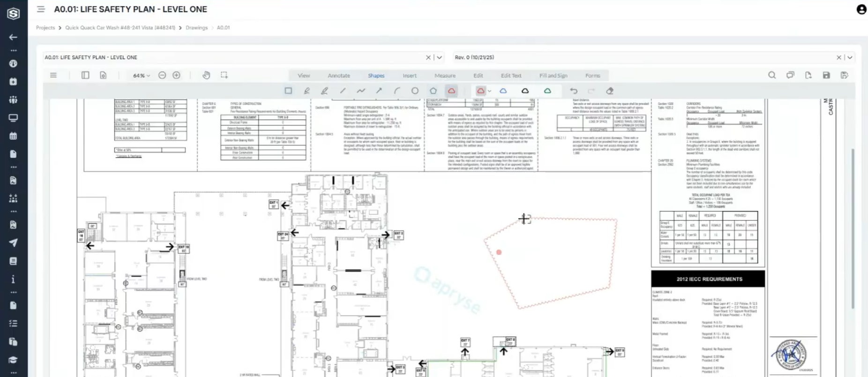The height and width of the screenshot is (377, 868).
Task: Toggle the left side panel
Action: [85, 75]
